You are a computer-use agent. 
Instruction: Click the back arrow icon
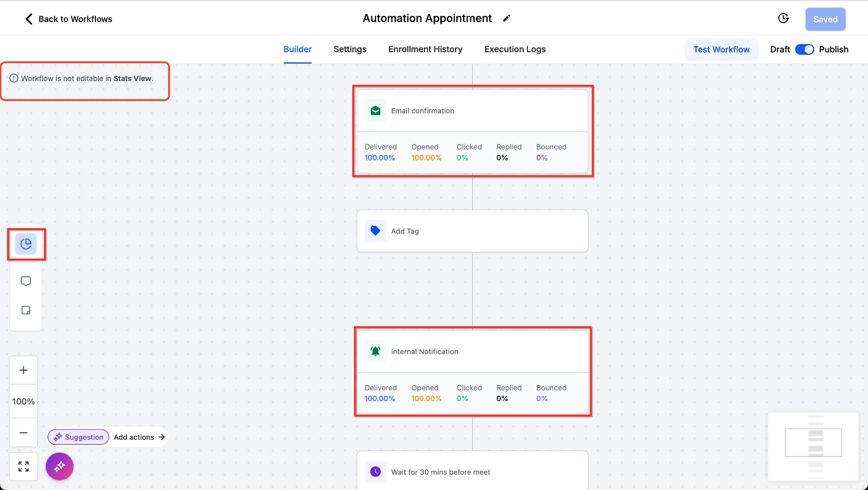coord(29,19)
